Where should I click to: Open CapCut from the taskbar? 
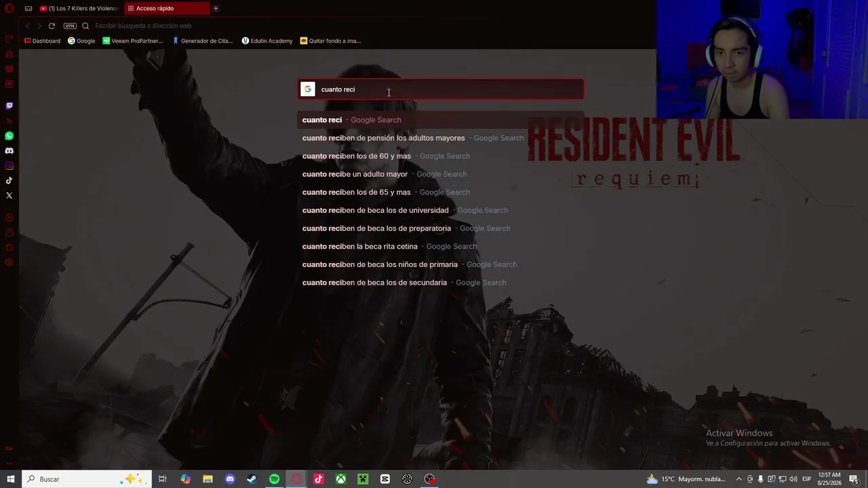pyautogui.click(x=385, y=479)
